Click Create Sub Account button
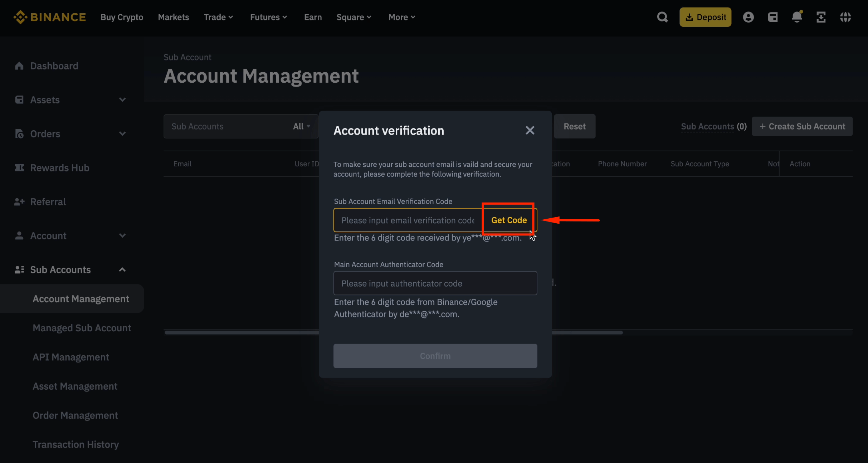The height and width of the screenshot is (463, 868). pyautogui.click(x=802, y=126)
